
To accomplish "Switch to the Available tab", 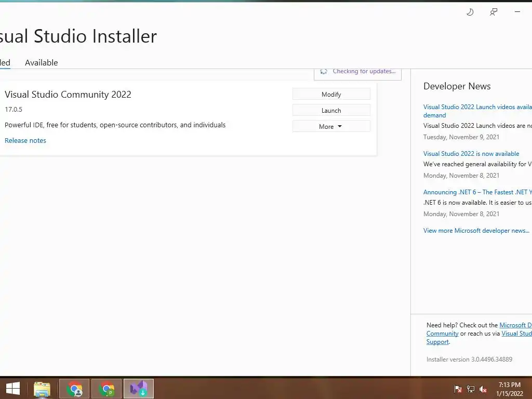I will pos(42,63).
